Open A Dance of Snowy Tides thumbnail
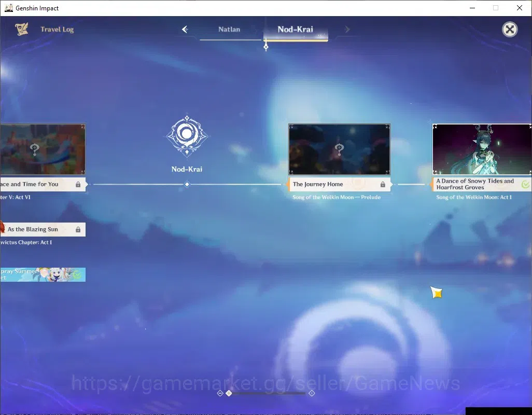This screenshot has width=532, height=415. point(482,149)
